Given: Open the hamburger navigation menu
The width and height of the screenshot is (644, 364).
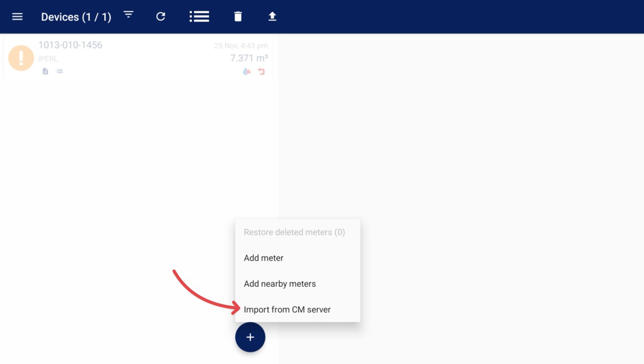Looking at the screenshot, I should point(17,17).
